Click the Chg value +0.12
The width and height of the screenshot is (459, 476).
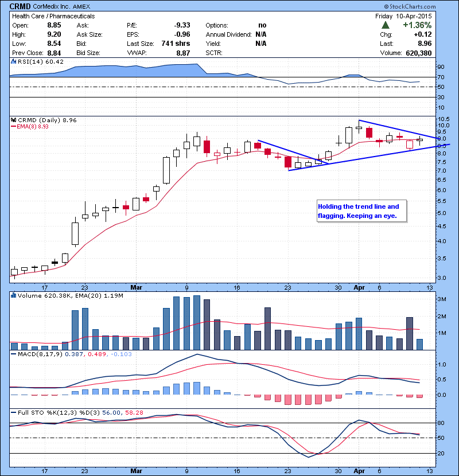(422, 34)
